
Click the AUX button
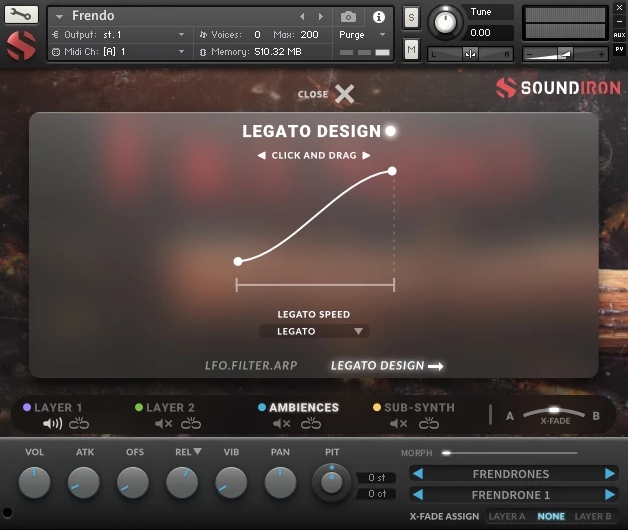pos(619,35)
